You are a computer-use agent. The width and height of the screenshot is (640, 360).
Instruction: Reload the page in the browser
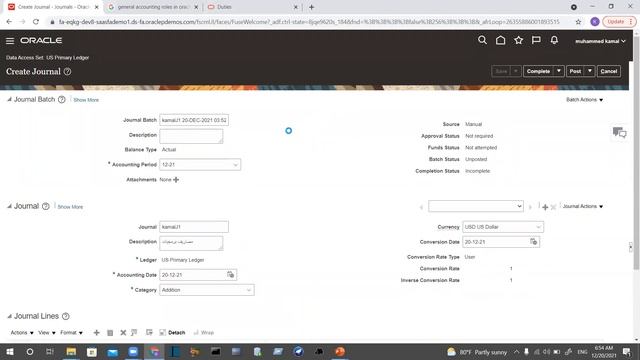(x=36, y=22)
